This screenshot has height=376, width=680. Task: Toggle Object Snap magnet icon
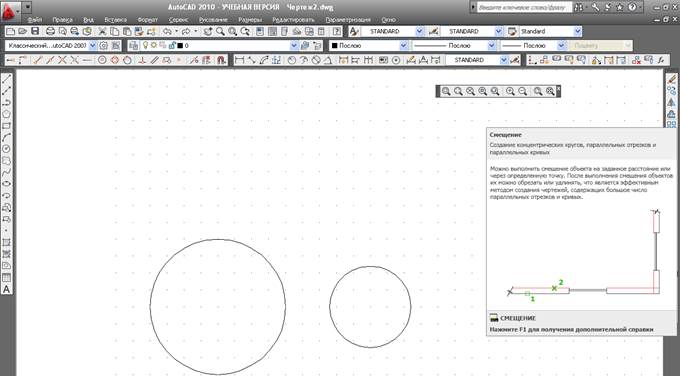pos(221,60)
